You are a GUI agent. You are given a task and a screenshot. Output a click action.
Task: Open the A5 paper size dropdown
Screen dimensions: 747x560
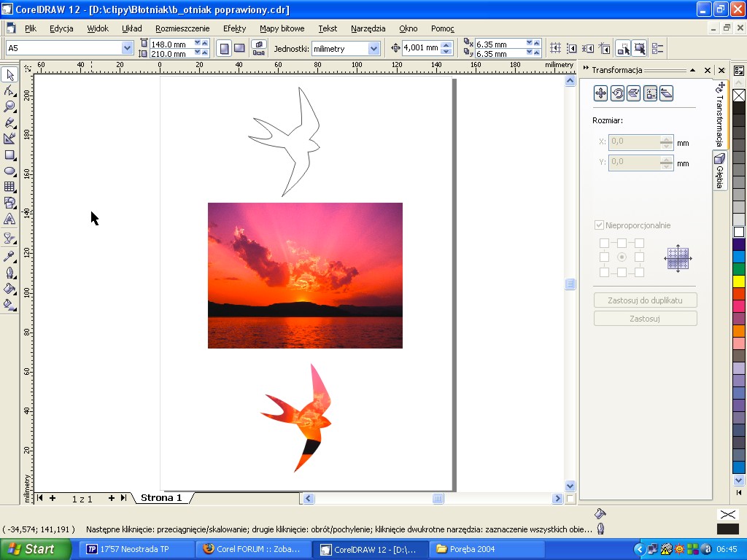(127, 48)
